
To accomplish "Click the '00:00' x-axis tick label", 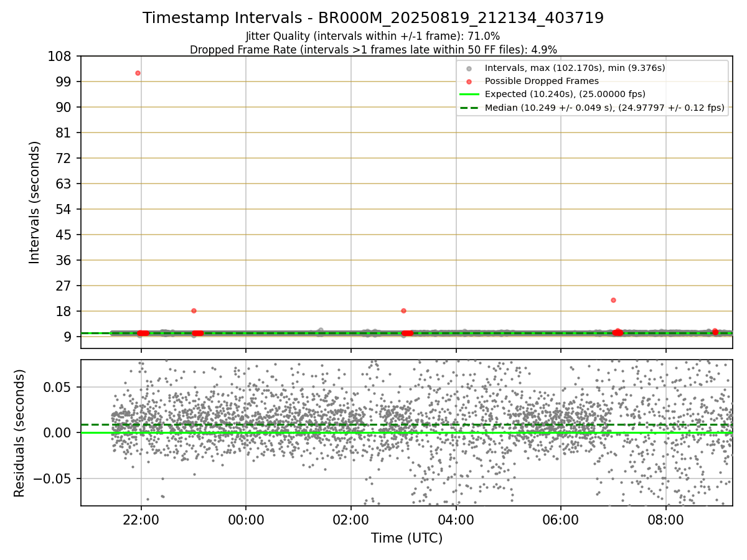I will 246,519.
